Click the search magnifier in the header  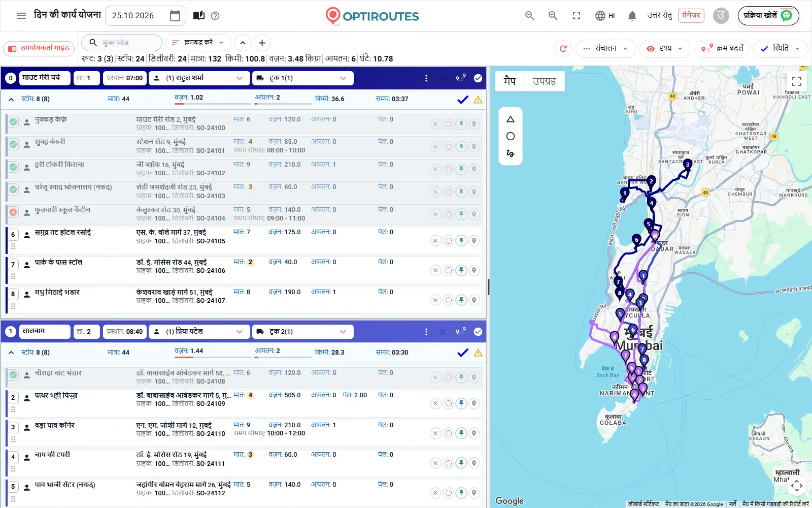tap(529, 16)
